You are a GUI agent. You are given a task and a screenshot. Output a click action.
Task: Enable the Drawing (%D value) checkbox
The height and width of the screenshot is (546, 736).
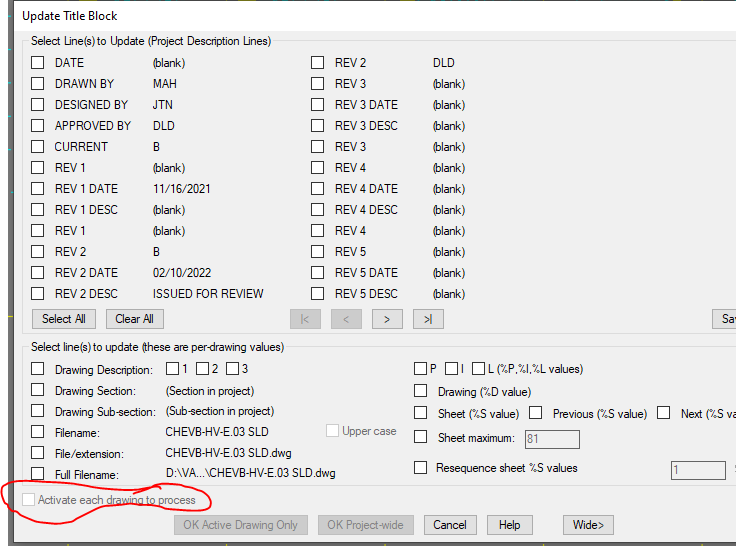pyautogui.click(x=421, y=391)
